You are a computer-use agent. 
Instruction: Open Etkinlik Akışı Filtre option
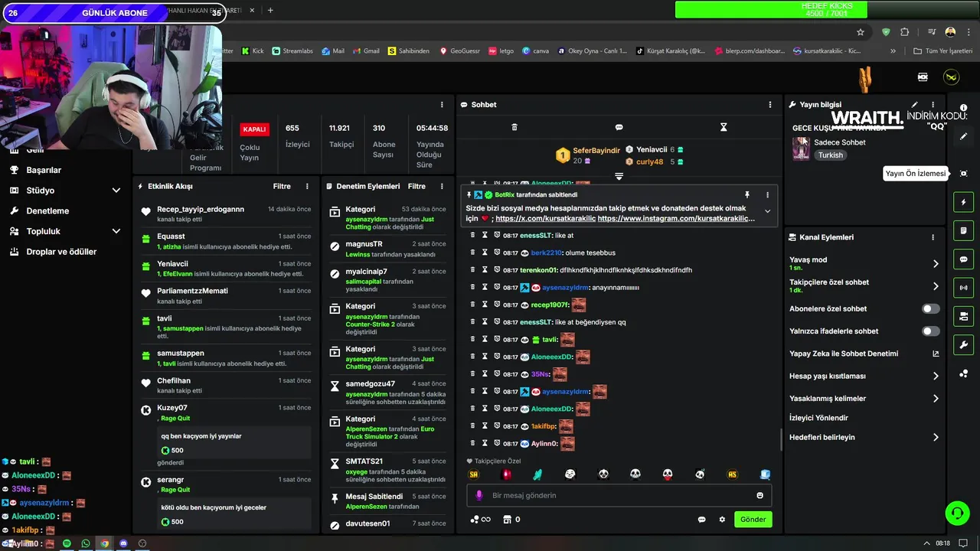pyautogui.click(x=282, y=187)
